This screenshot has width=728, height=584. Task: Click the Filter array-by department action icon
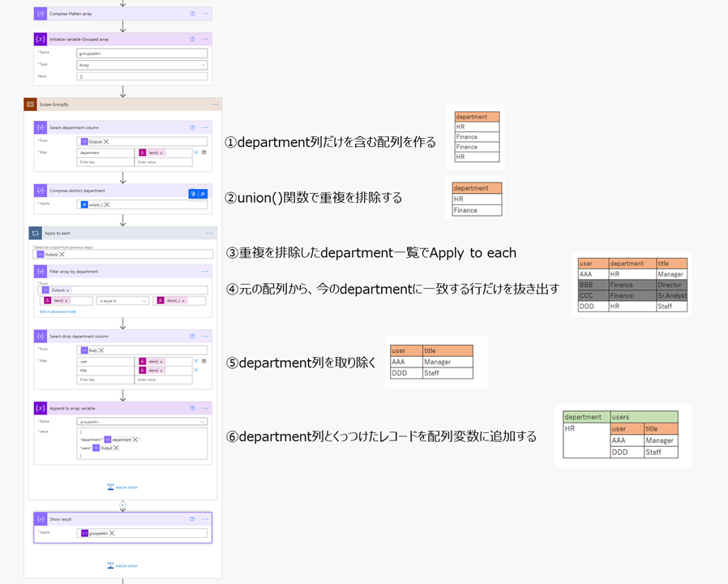click(40, 272)
